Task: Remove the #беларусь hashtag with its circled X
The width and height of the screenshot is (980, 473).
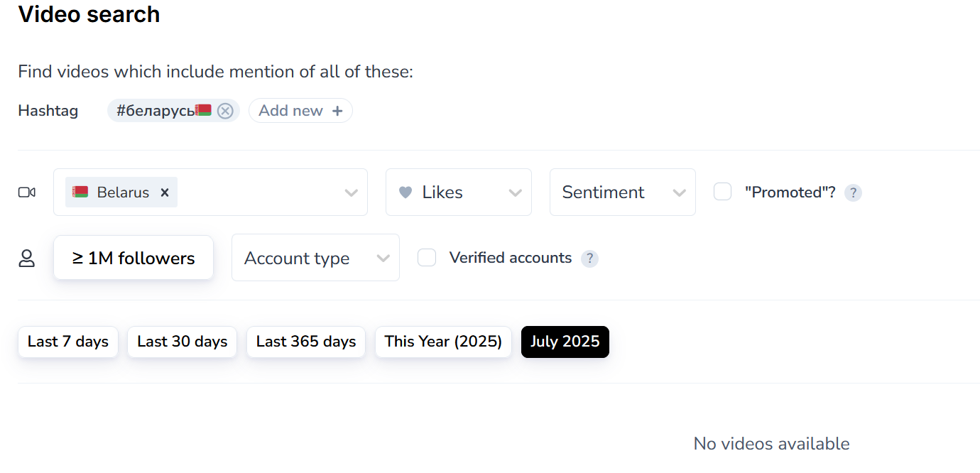Action: [x=225, y=111]
